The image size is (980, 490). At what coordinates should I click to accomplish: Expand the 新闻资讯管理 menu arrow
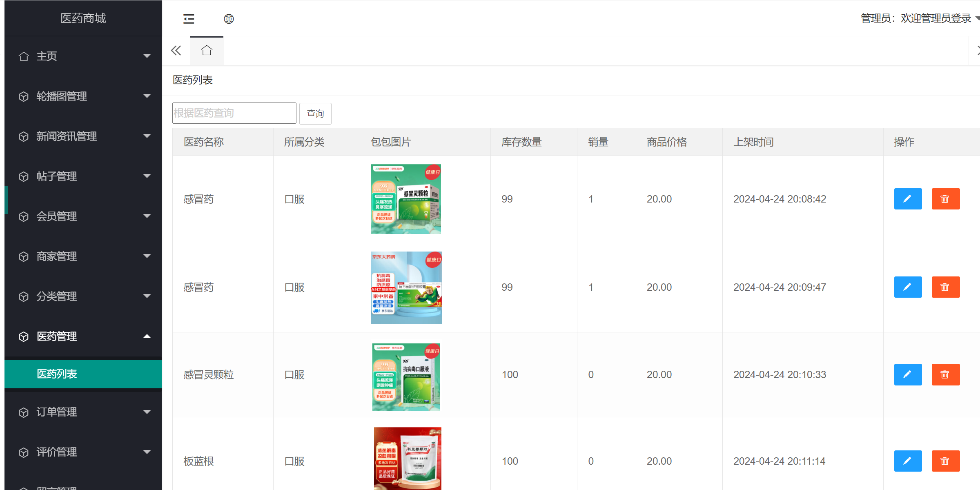[x=147, y=136]
